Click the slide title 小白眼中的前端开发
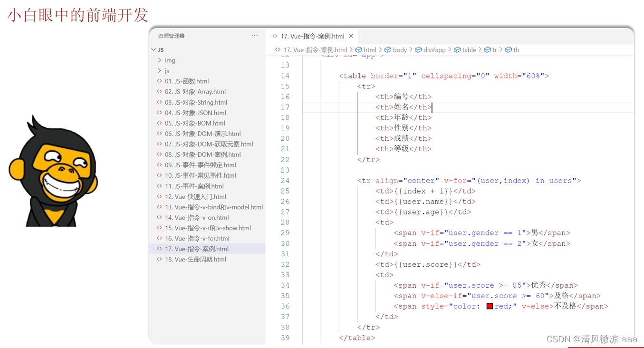Screen dimensions: 644x348 click(x=78, y=15)
